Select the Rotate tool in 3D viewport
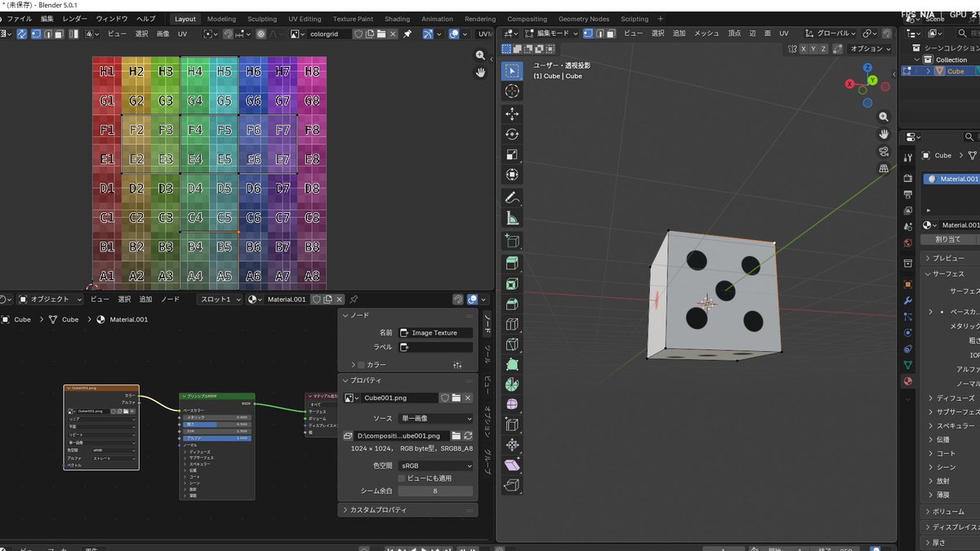The width and height of the screenshot is (980, 551). tap(512, 135)
